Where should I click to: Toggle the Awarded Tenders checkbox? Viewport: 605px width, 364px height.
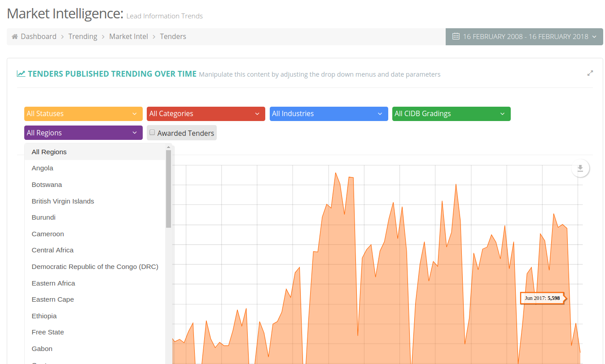pyautogui.click(x=152, y=132)
